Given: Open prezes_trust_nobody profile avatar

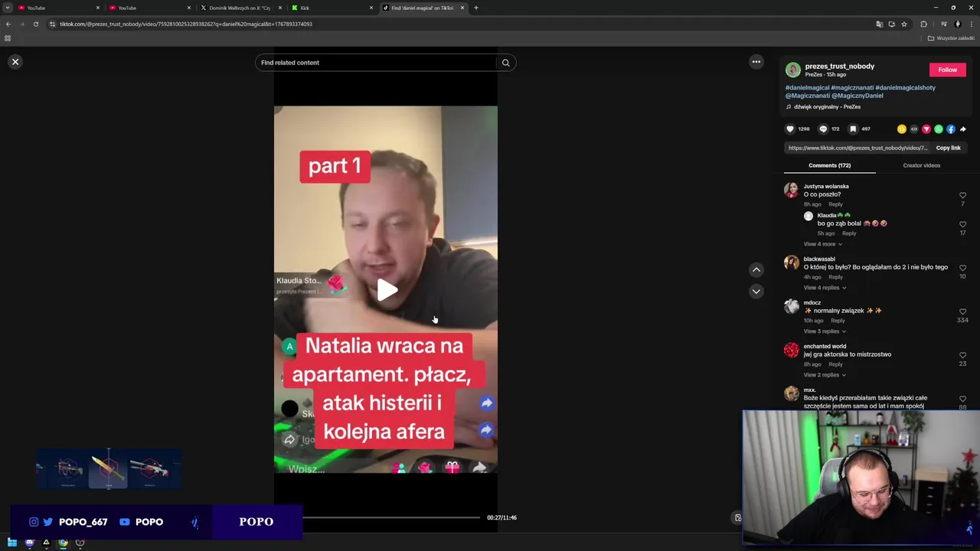Looking at the screenshot, I should [x=793, y=70].
